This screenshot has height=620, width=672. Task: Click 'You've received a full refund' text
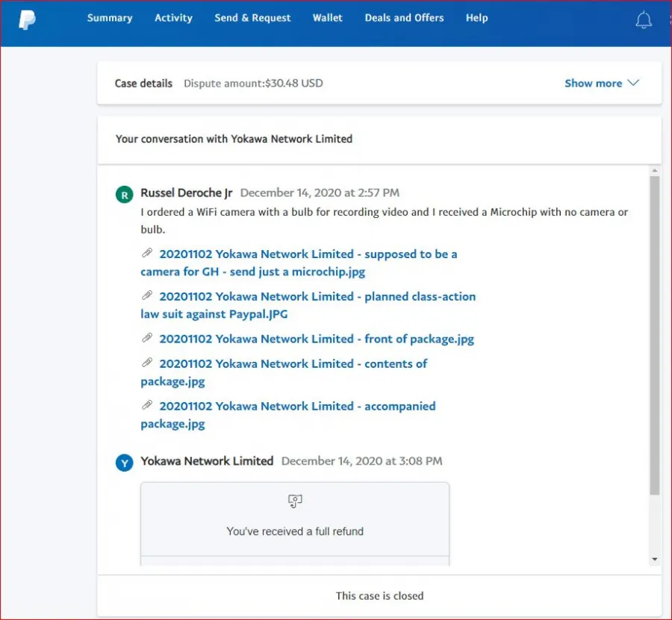click(295, 531)
